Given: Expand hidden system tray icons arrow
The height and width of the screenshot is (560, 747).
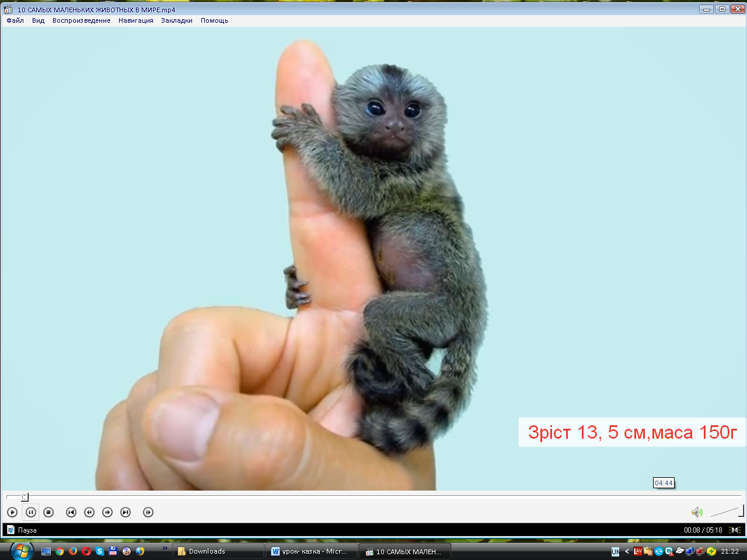Looking at the screenshot, I should pyautogui.click(x=627, y=551).
